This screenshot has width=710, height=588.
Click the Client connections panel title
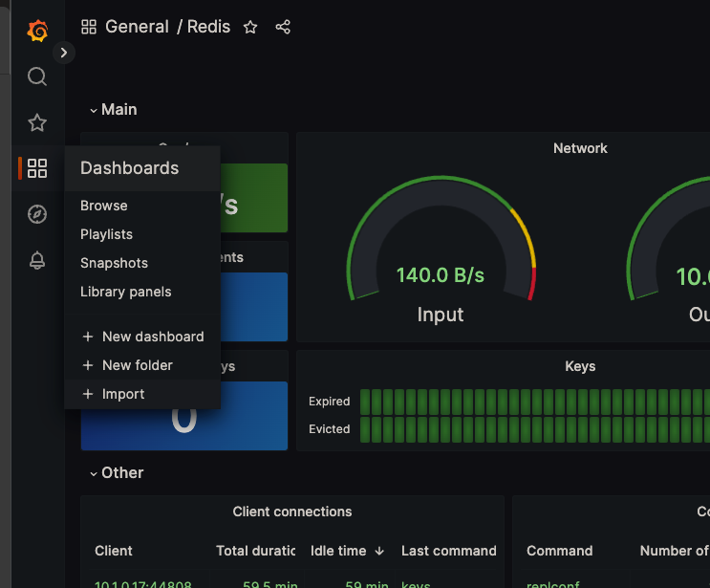[x=292, y=512]
